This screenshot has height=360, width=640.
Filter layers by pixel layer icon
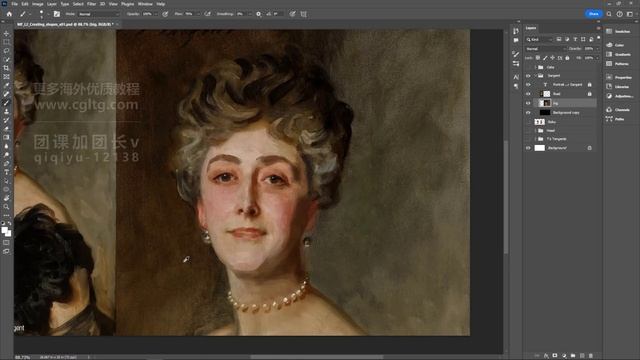(559, 39)
